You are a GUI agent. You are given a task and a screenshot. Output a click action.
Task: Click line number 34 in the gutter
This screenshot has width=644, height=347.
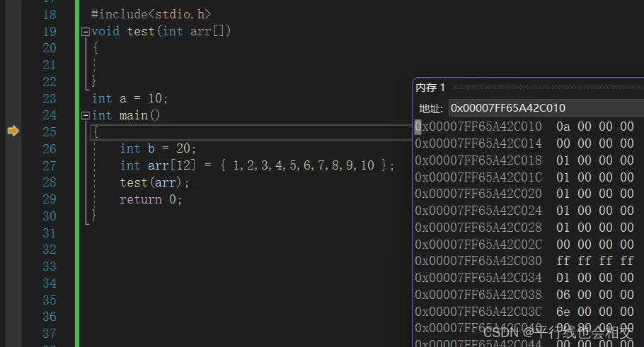pos(50,283)
